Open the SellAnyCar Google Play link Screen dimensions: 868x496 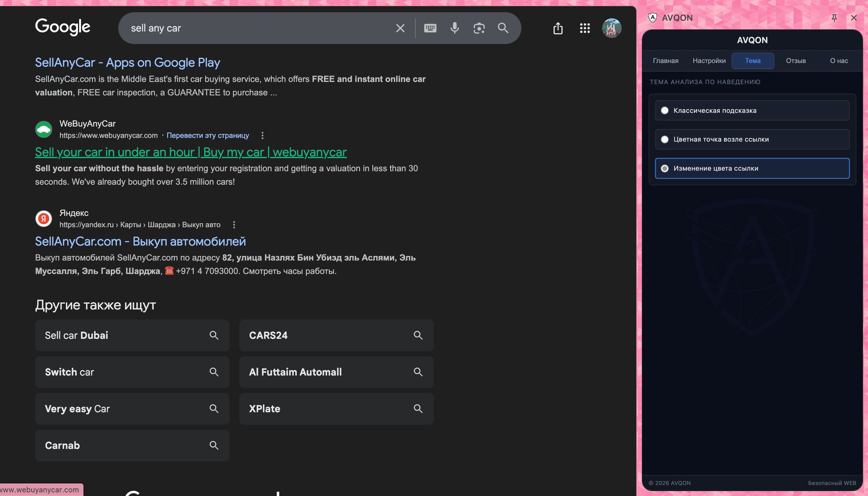point(127,62)
